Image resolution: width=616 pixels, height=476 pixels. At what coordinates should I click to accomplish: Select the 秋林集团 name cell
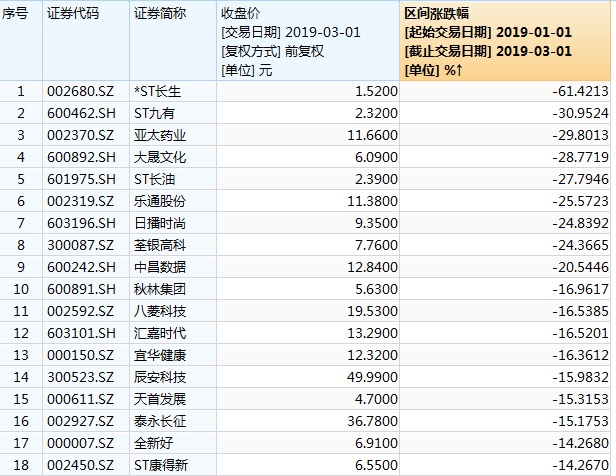point(173,289)
